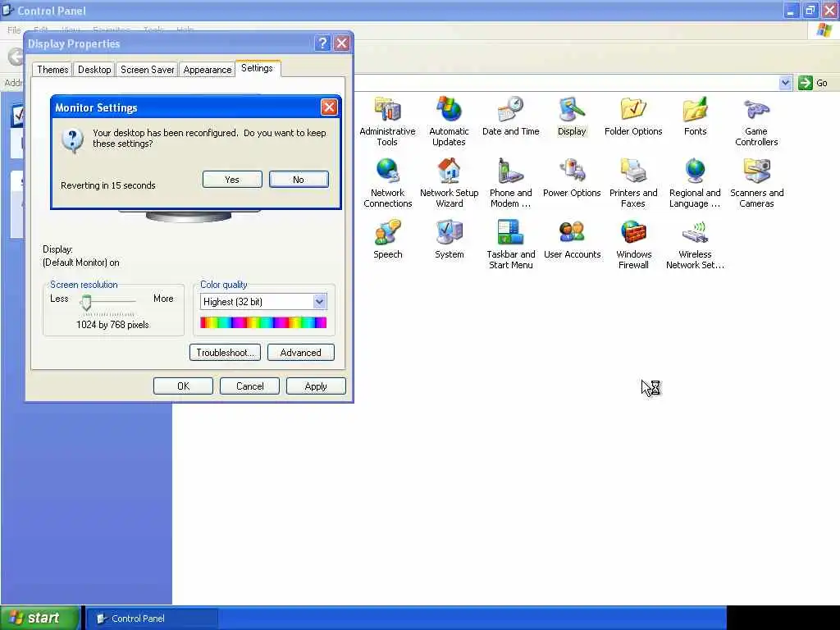This screenshot has height=630, width=840.
Task: Switch to the Themes tab
Action: [52, 70]
